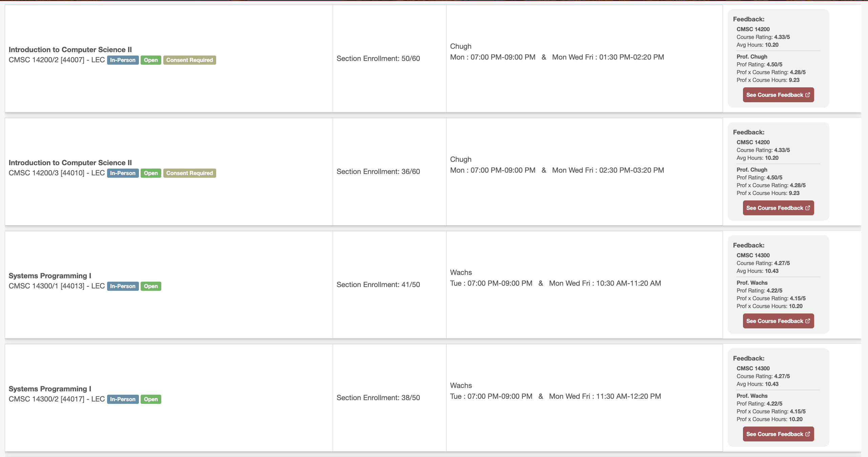
Task: Select Consent Required badge on CMSC 14200/3
Action: (189, 173)
